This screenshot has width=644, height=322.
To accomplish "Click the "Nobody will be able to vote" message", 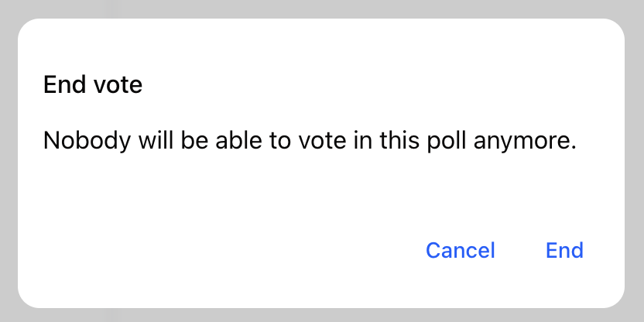I will (310, 142).
